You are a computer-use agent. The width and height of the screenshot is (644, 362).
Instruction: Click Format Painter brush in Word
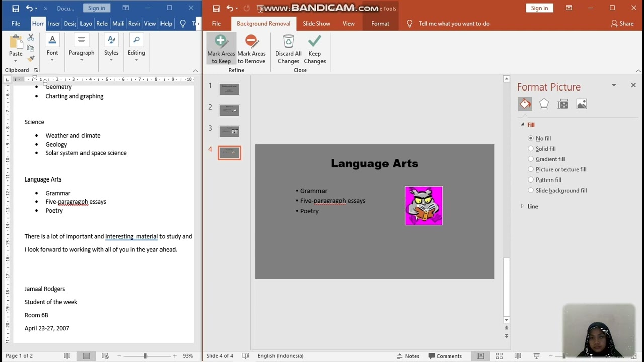pos(31,59)
